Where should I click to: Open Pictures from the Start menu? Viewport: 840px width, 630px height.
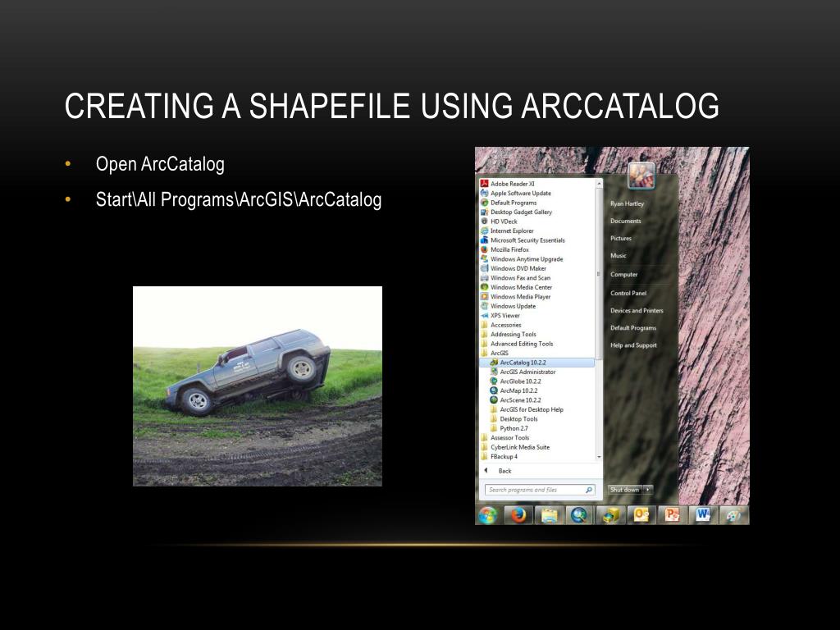point(621,239)
